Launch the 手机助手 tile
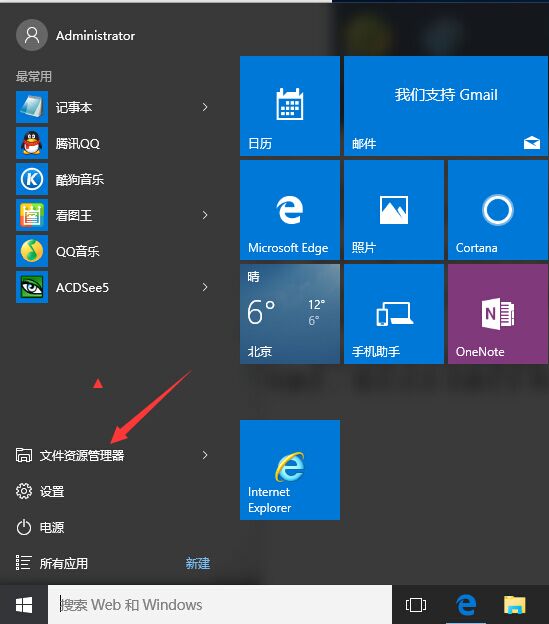 click(394, 314)
